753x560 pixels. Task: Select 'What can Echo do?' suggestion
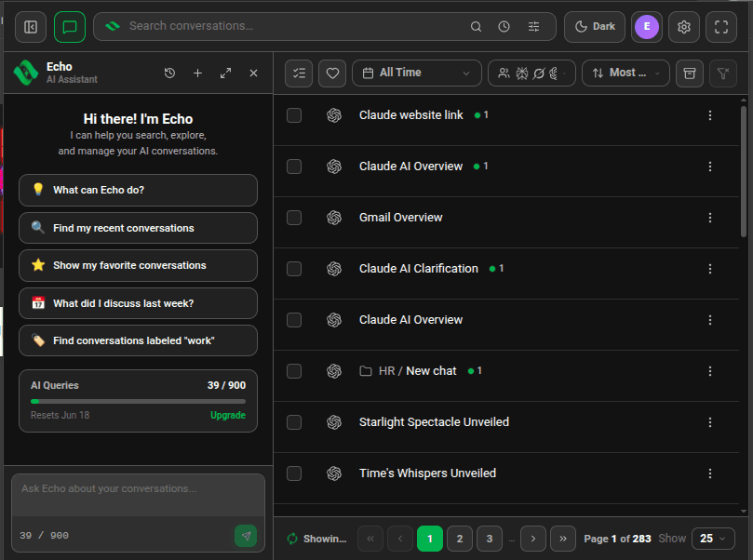point(138,190)
